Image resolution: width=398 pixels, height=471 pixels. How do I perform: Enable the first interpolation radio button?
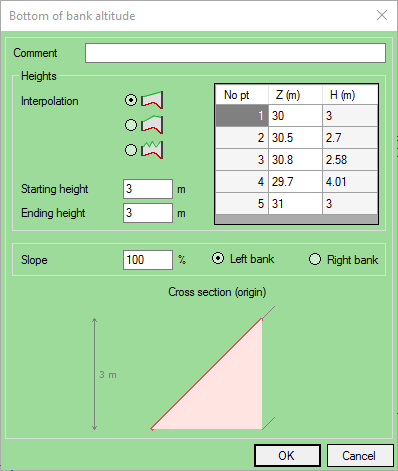coord(131,100)
